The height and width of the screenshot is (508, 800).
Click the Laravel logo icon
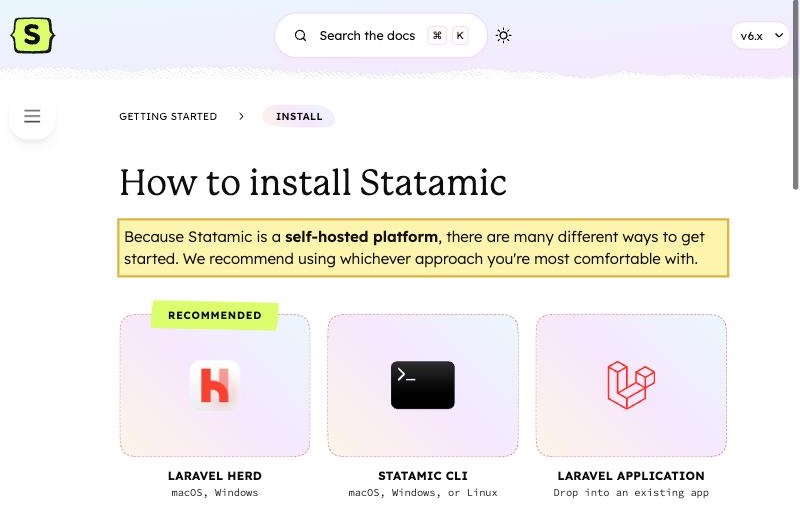click(631, 385)
